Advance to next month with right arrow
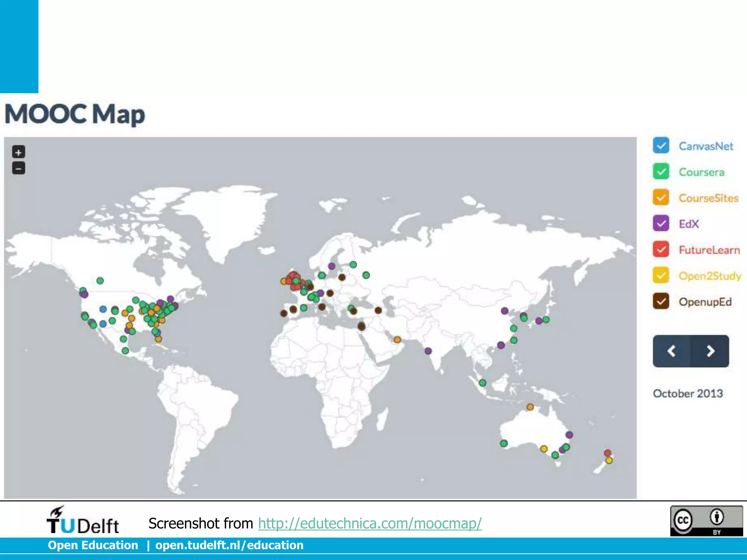This screenshot has height=560, width=747. (x=710, y=351)
